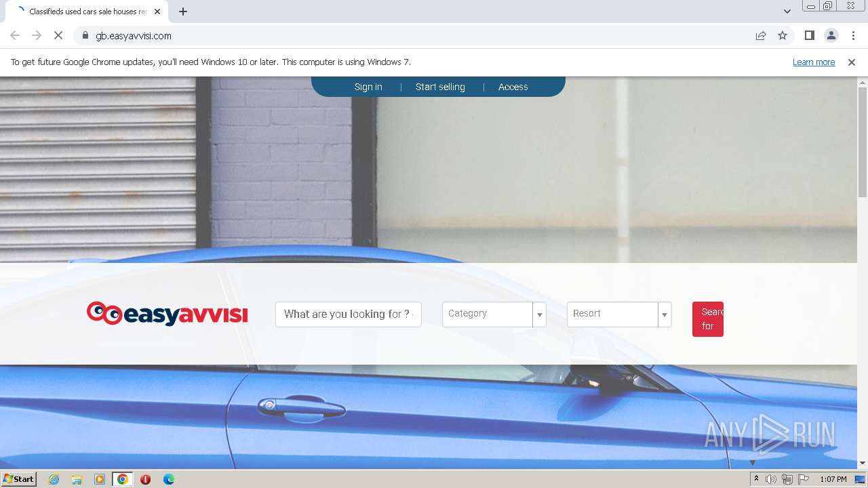Focus the 'What are you looking for' field
868x488 pixels.
tap(349, 314)
